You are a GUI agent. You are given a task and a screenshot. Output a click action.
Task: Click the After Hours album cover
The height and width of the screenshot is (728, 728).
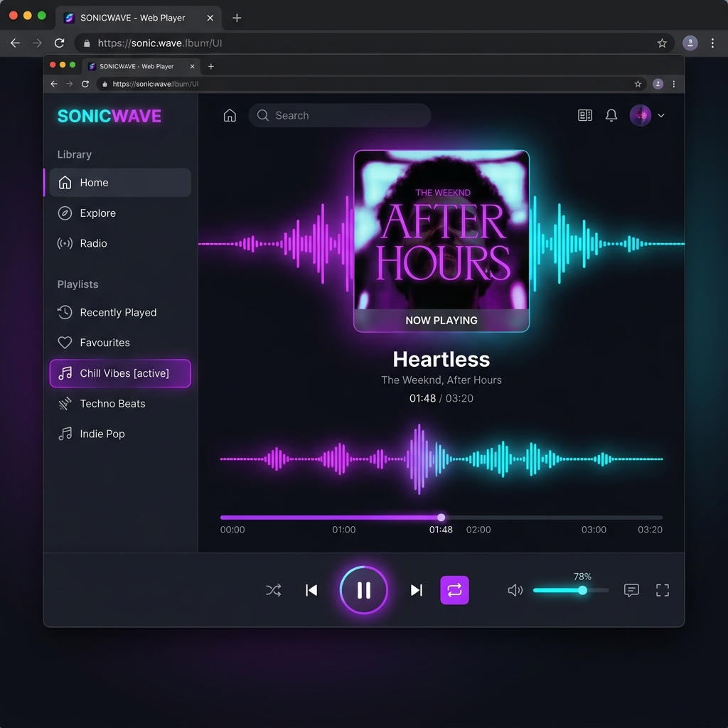(441, 241)
